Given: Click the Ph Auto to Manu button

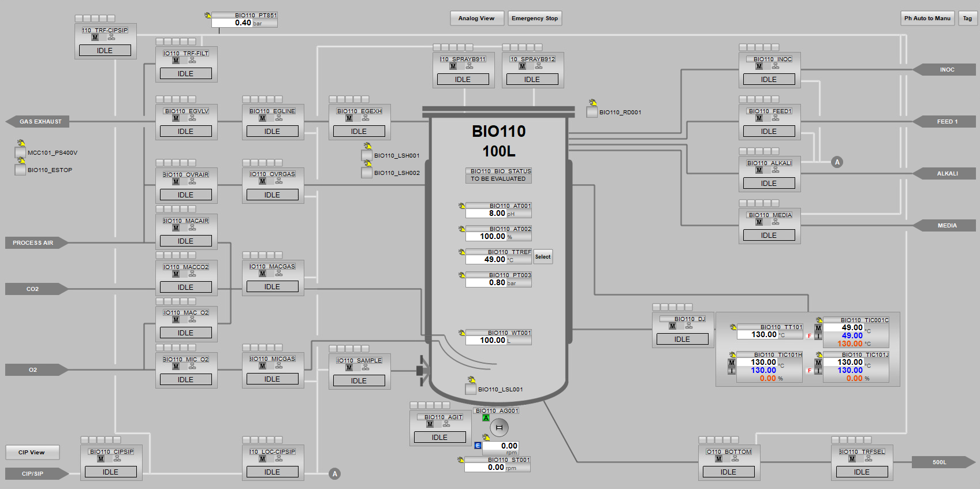Looking at the screenshot, I should pyautogui.click(x=927, y=18).
